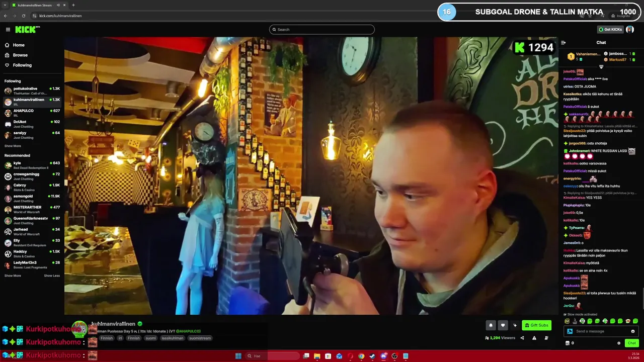
Task: Expand Show More under Recommended
Action: 13,276
